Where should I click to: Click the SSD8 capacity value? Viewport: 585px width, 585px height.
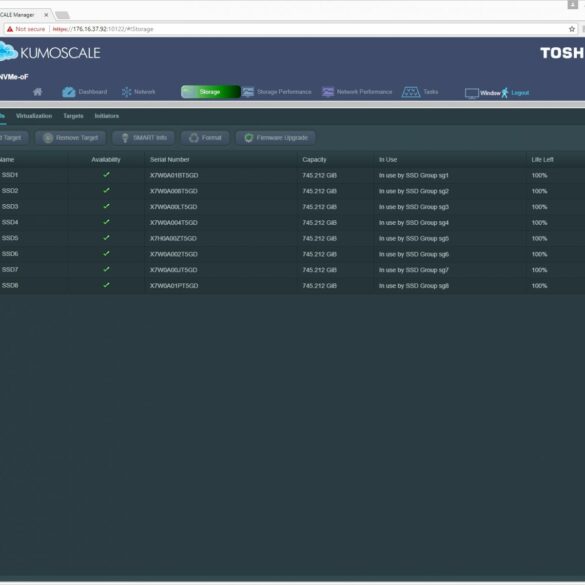click(x=319, y=286)
